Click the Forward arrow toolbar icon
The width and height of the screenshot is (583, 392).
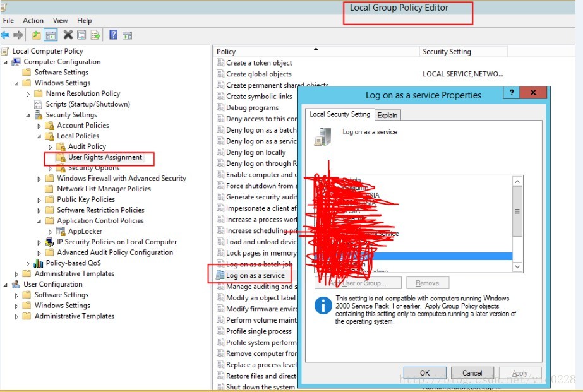click(18, 35)
